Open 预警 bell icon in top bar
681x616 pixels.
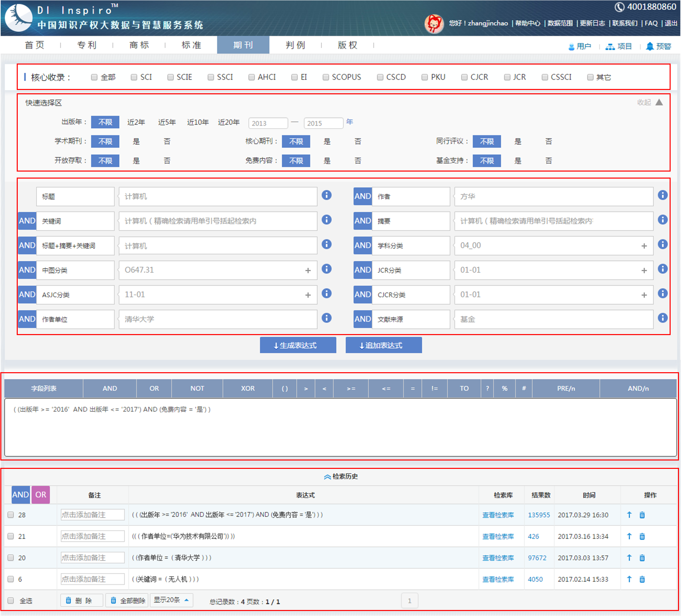tap(650, 46)
